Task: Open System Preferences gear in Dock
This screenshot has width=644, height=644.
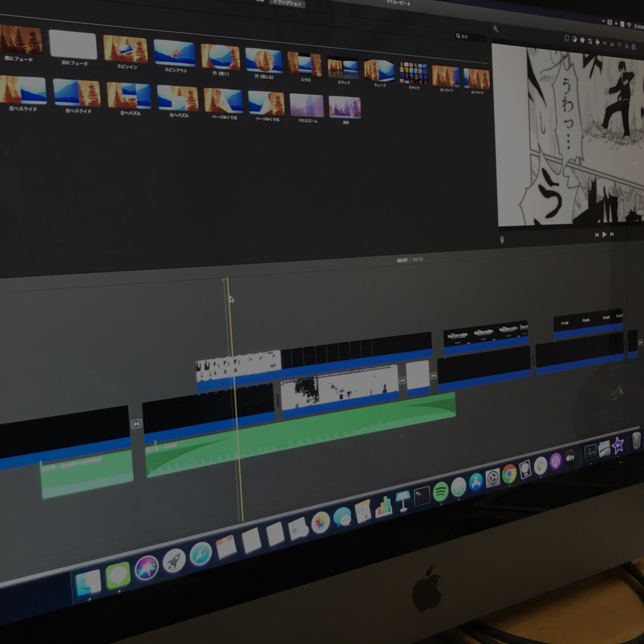Action: tap(492, 478)
